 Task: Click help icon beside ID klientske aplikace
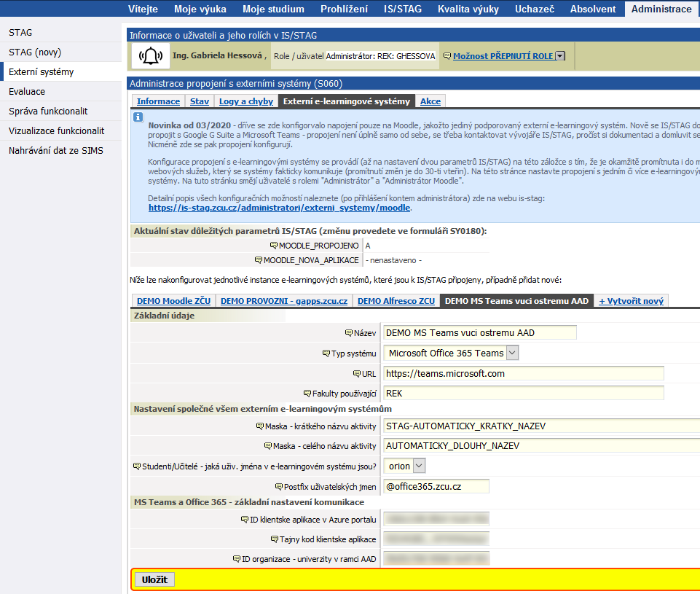245,520
